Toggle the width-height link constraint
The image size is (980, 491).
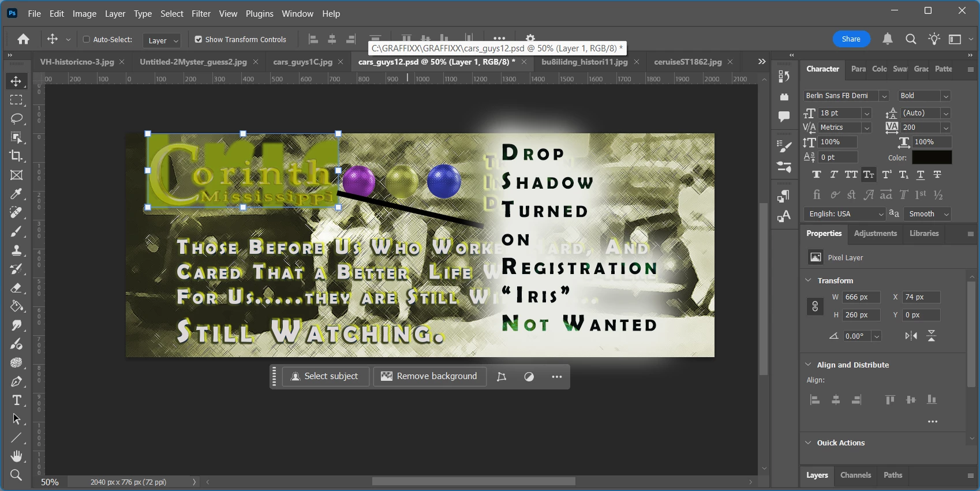coord(815,306)
